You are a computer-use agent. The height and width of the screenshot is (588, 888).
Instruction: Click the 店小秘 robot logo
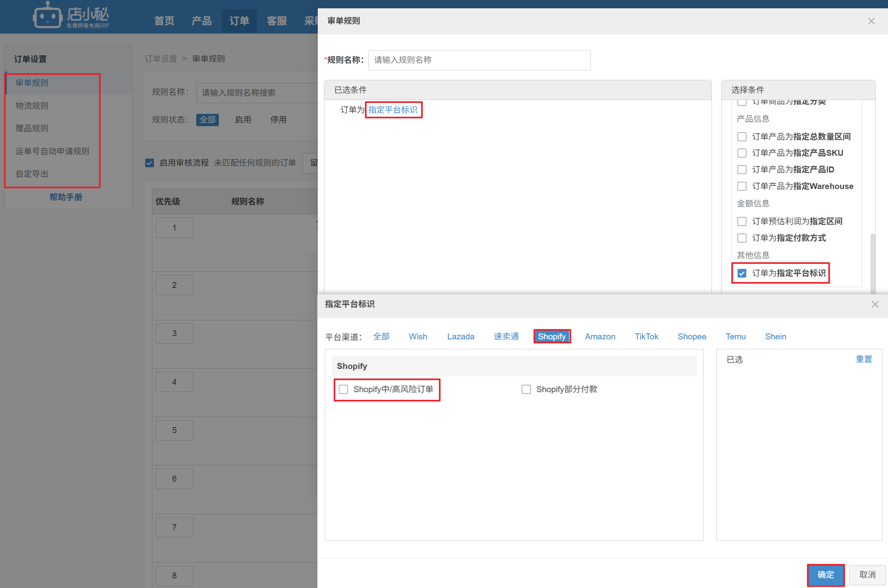tap(47, 17)
